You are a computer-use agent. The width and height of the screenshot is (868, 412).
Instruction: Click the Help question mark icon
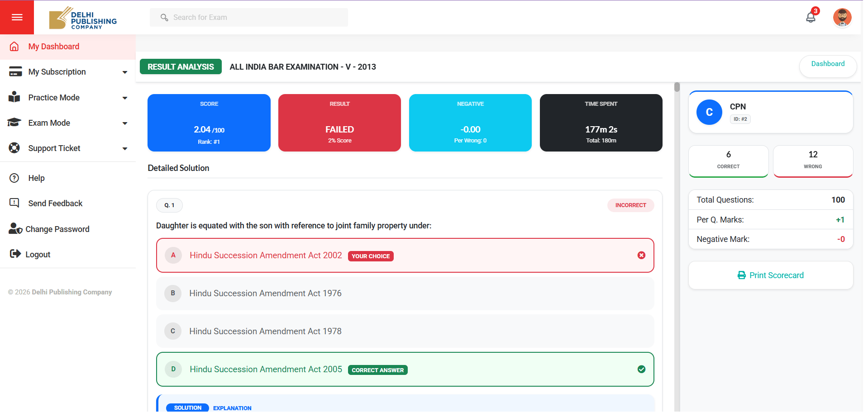point(14,178)
